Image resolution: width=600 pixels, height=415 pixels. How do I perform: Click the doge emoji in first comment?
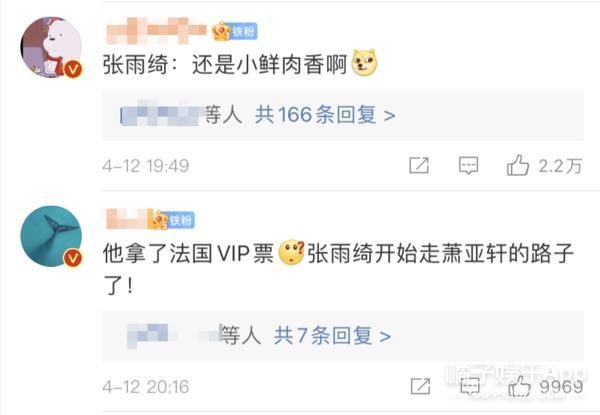(365, 63)
